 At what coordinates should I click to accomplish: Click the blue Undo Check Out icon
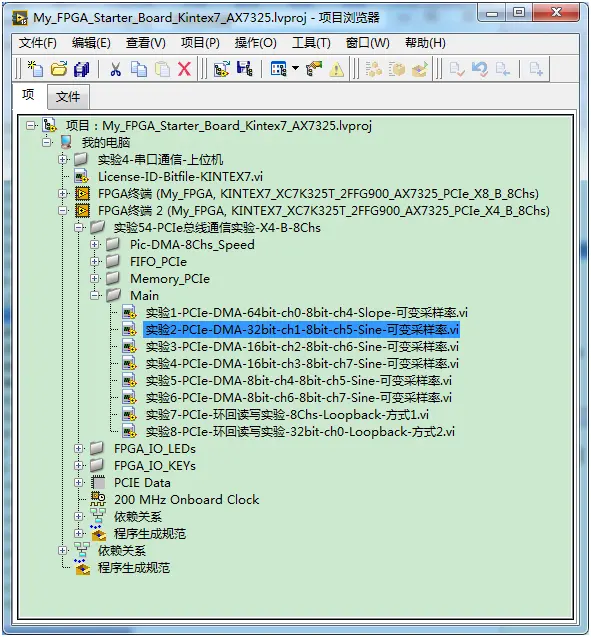tap(480, 69)
